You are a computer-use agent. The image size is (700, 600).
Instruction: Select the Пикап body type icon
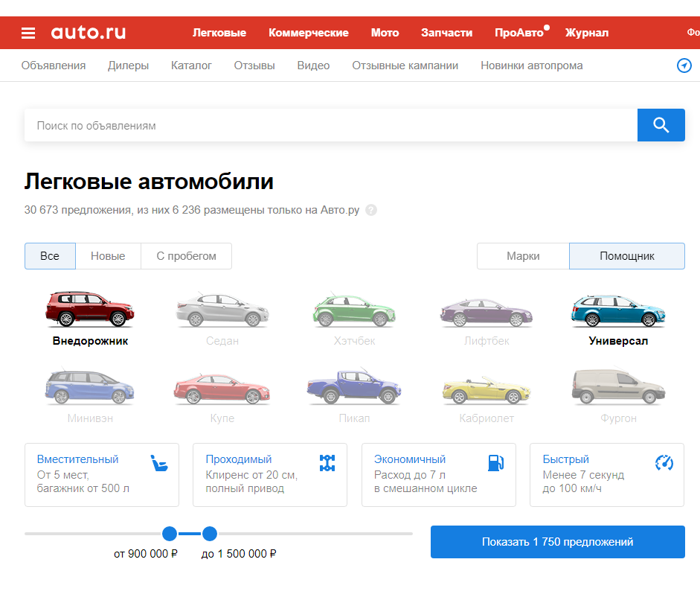pos(354,387)
